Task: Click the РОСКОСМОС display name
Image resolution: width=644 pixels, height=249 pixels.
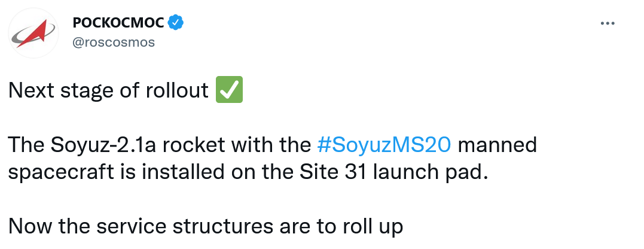Action: [x=118, y=23]
